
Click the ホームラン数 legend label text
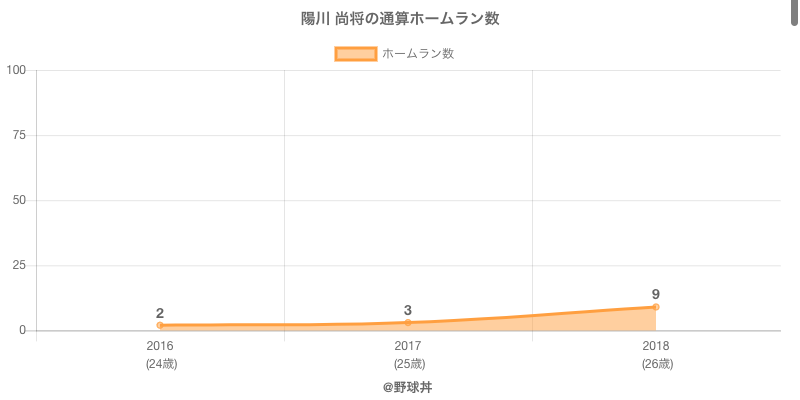coord(418,54)
